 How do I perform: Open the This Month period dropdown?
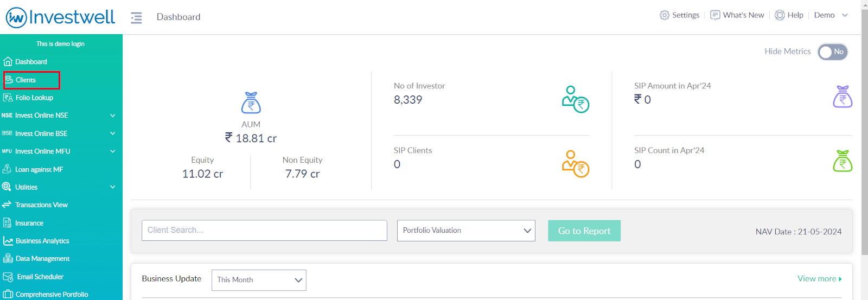tap(259, 280)
